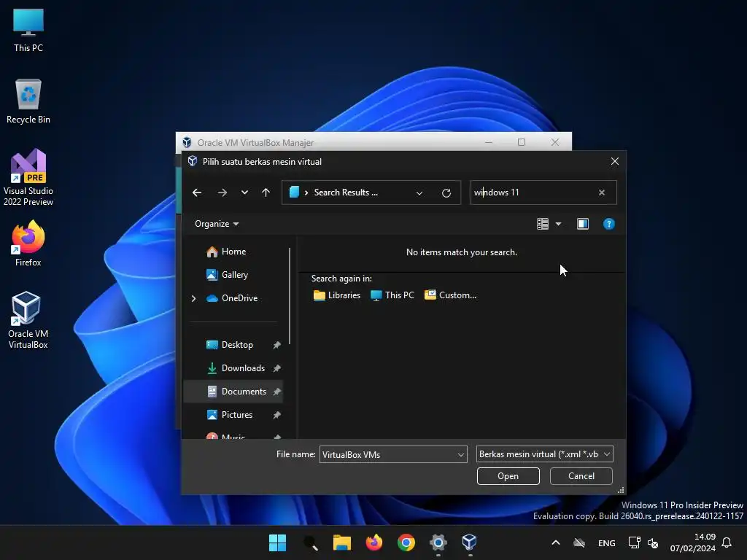Open the Organize menu
Screen dimensions: 747x560
[x=217, y=224]
